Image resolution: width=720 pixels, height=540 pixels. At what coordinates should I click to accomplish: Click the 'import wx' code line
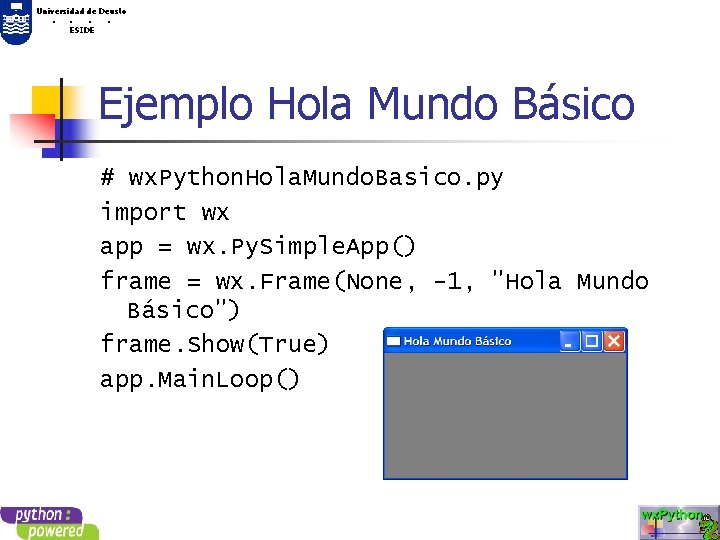pos(164,212)
